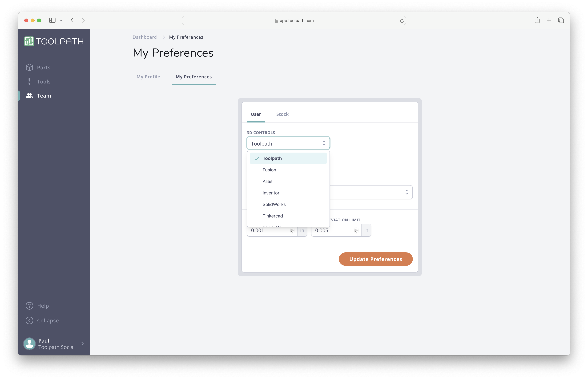
Task: Click the Parts icon in sidebar
Action: (29, 67)
